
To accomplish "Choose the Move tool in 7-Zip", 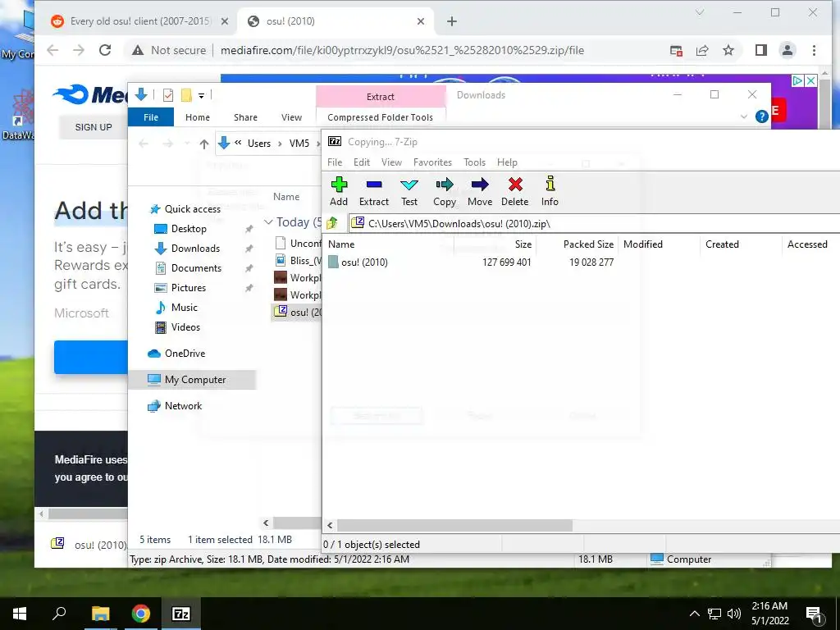I will click(479, 191).
